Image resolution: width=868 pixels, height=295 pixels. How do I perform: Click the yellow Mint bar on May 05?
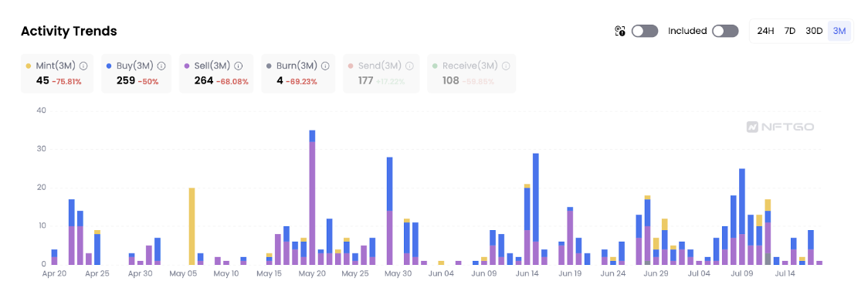[192, 225]
